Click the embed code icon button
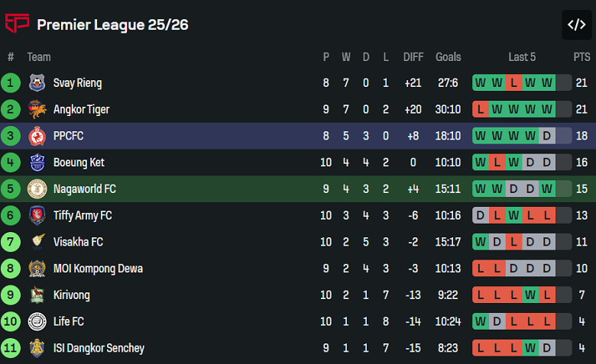 576,24
